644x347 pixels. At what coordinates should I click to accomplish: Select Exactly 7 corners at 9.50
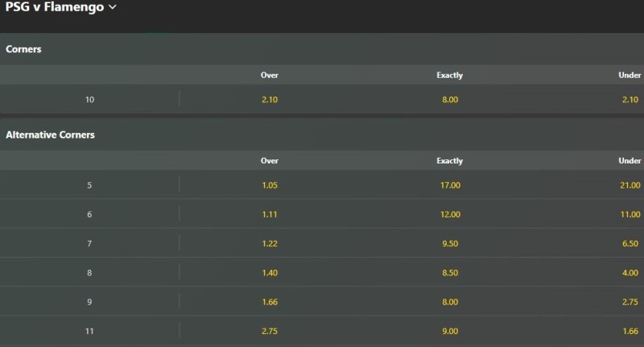[x=450, y=243]
